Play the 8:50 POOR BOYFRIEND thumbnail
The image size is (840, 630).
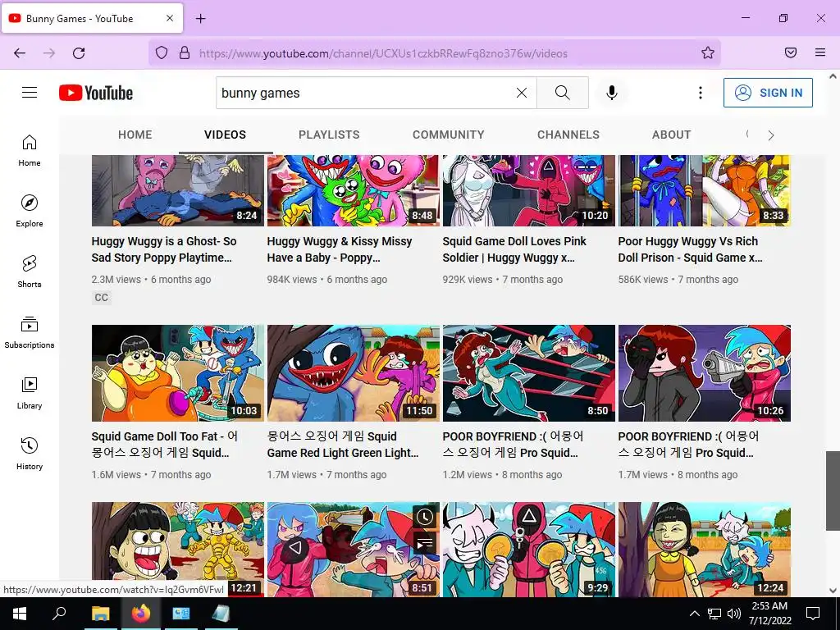(529, 373)
